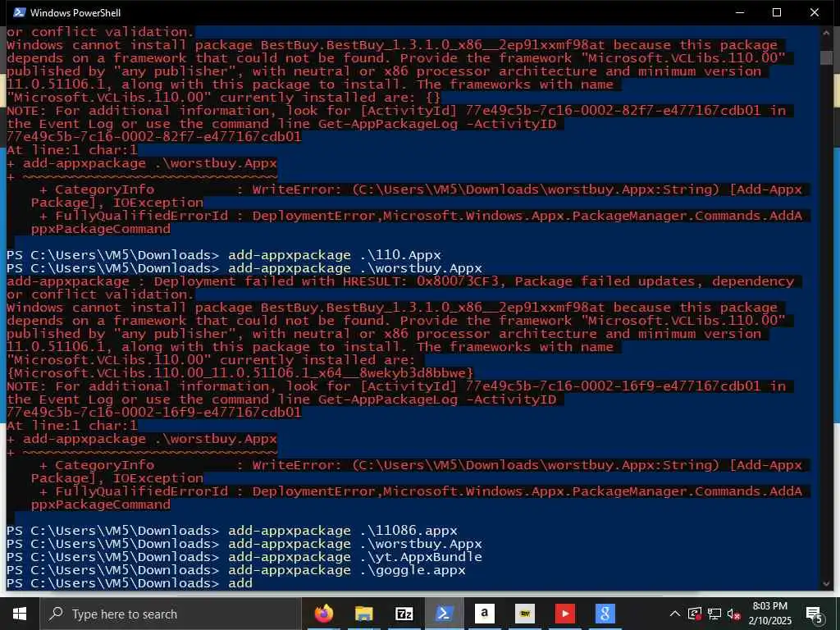Click the line ending 'currently installed are: {}'

pyautogui.click(x=223, y=98)
